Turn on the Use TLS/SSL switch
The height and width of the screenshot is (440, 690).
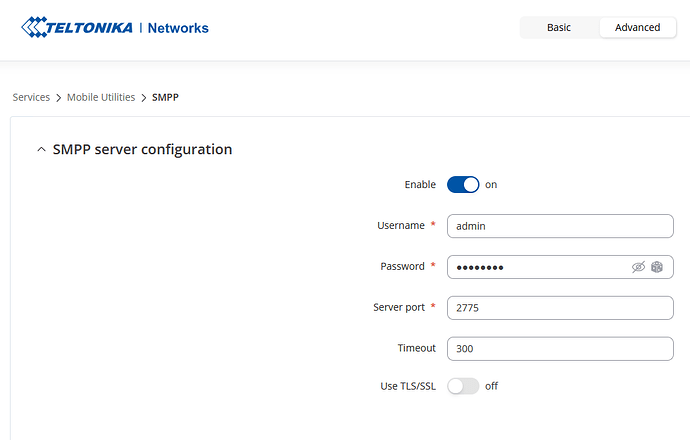[x=463, y=386]
